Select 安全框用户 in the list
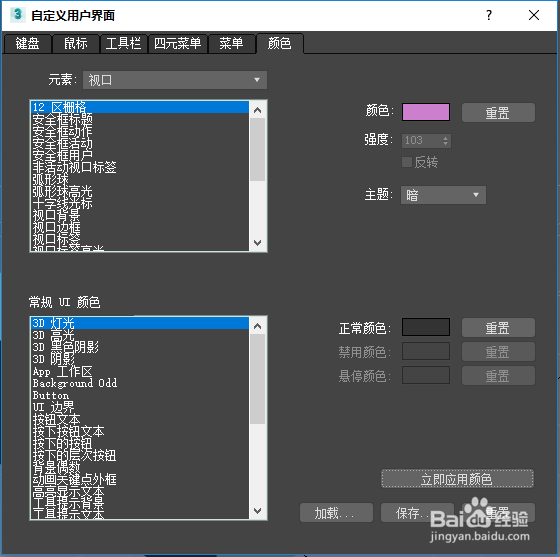The image size is (560, 557). [140, 155]
